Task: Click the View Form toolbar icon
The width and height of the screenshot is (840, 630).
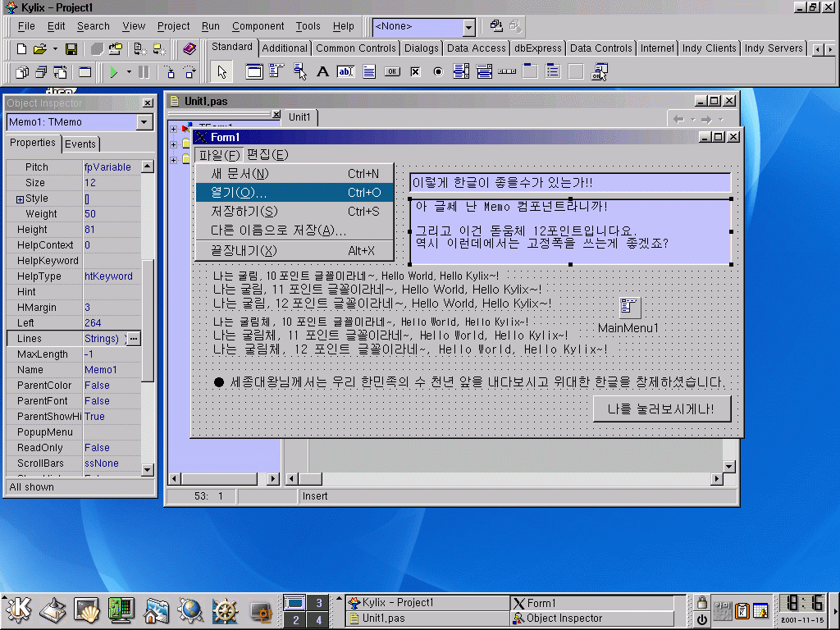Action: pyautogui.click(x=41, y=72)
